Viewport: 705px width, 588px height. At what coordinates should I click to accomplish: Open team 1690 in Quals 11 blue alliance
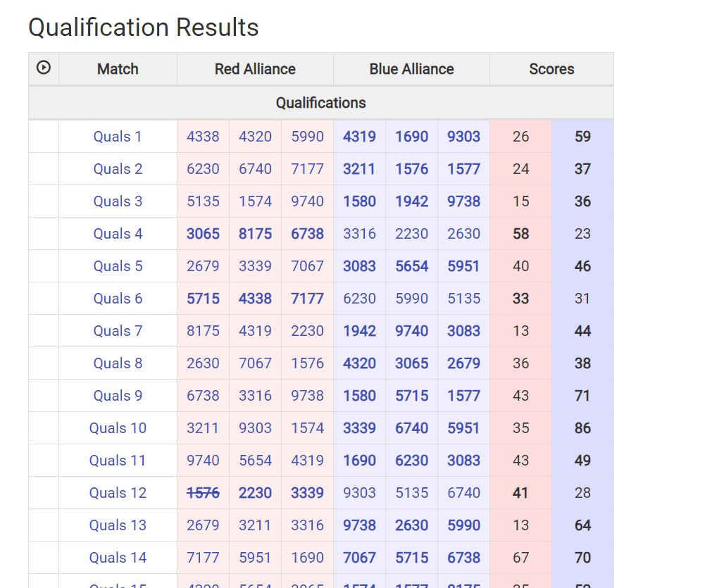point(359,461)
